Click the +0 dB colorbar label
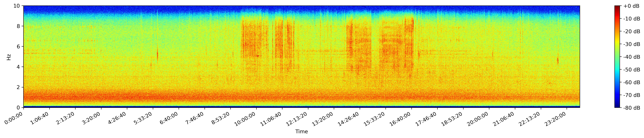The height and width of the screenshot is (138, 644). [632, 6]
